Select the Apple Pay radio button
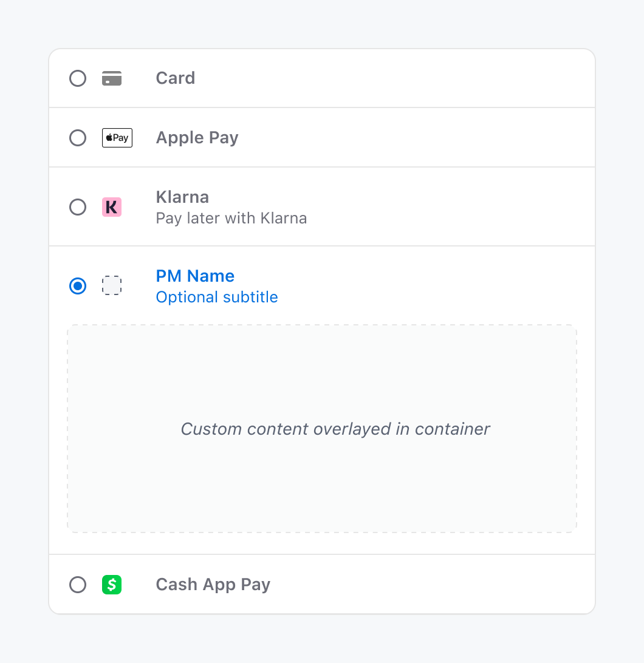644x663 pixels. pyautogui.click(x=78, y=138)
